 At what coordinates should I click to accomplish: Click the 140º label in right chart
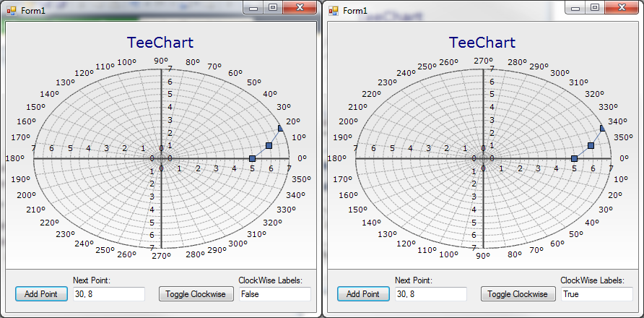tap(372, 223)
